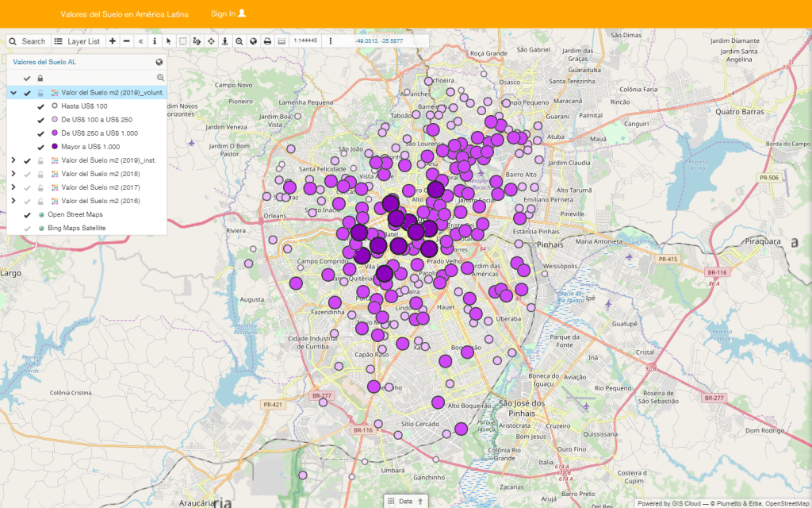This screenshot has width=812, height=508.
Task: Activate the rectangle area selection tool
Action: pos(182,40)
